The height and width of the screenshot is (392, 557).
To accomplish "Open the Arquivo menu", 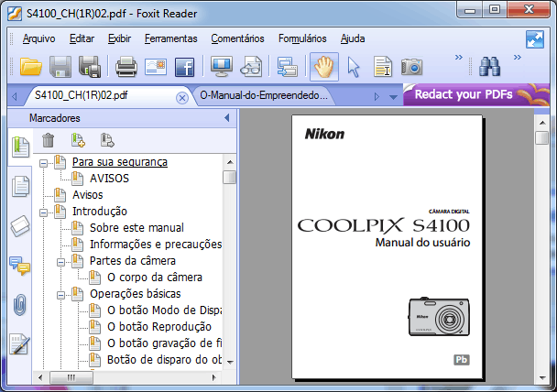I will (x=38, y=38).
